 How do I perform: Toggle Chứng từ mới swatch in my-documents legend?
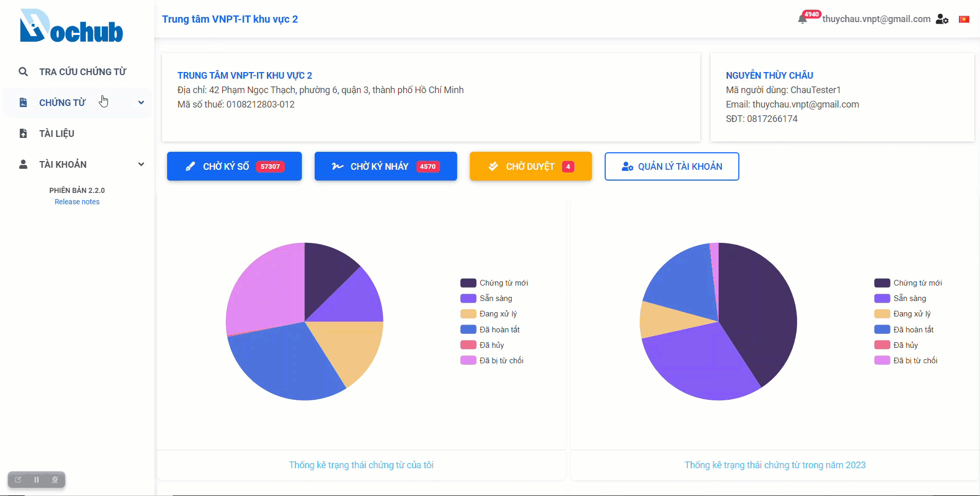[468, 283]
